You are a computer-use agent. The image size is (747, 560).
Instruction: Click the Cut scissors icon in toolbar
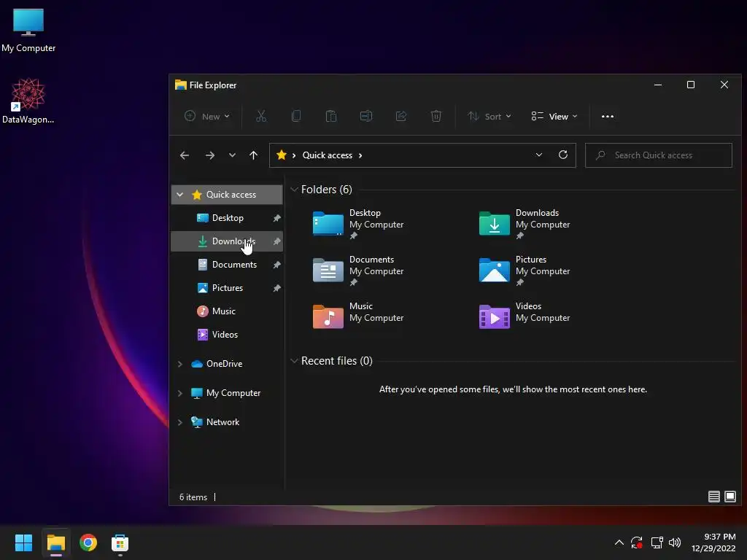tap(261, 116)
